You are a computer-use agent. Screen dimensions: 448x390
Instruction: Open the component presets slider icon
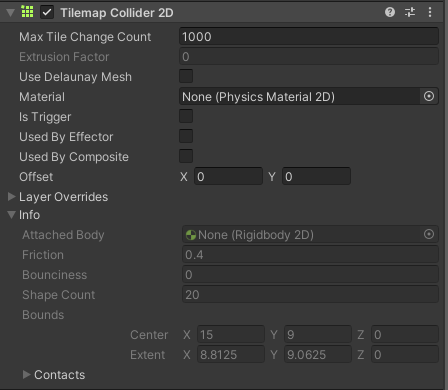pos(410,12)
